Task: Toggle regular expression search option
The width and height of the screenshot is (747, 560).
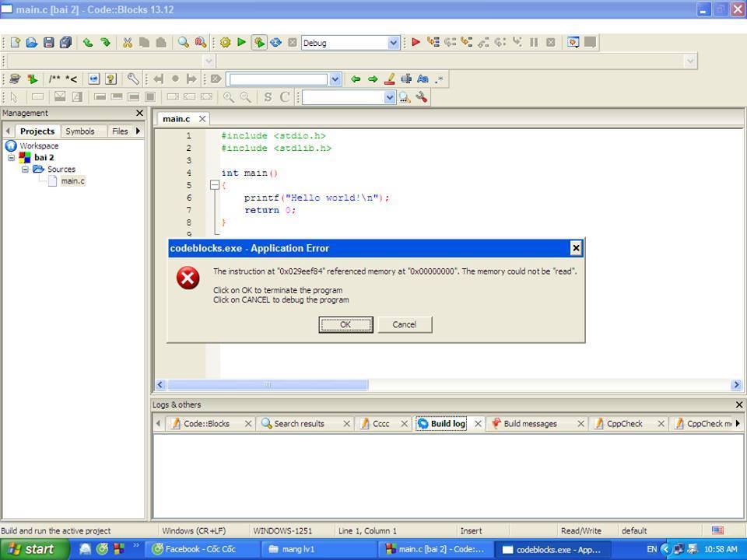Action: tap(439, 79)
